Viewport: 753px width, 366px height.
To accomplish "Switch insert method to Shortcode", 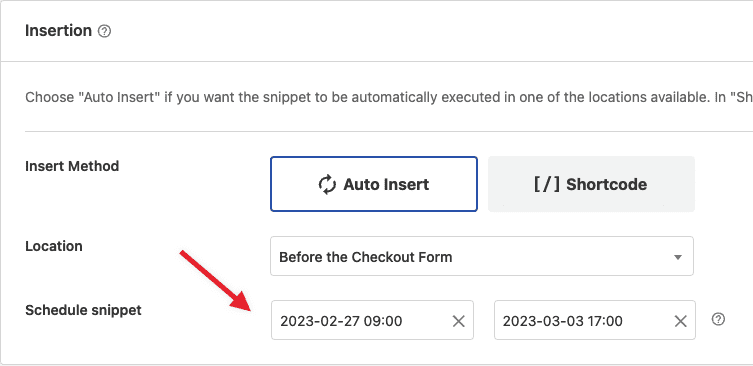I will click(x=592, y=184).
